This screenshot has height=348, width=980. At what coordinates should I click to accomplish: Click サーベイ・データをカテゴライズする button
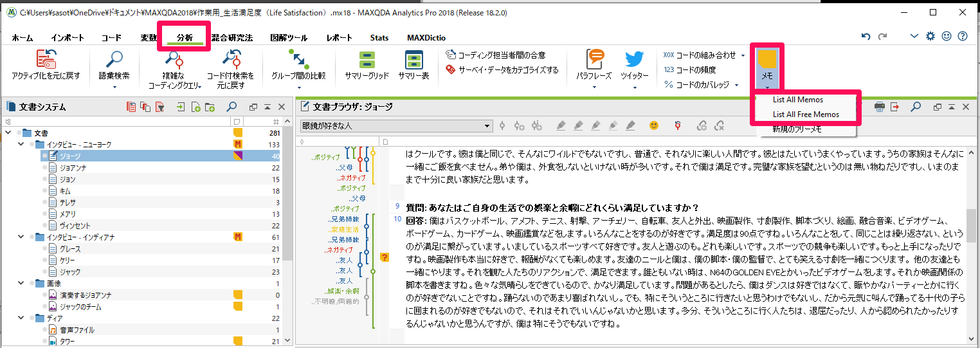502,70
